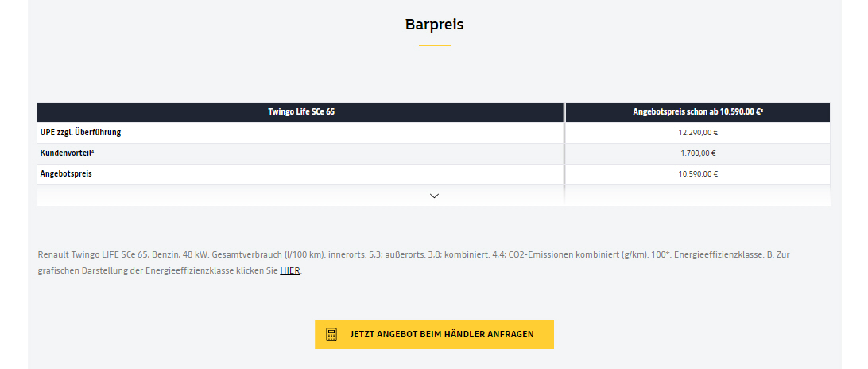
Task: Click the 10.590,00 € cell in last row
Action: (x=698, y=174)
